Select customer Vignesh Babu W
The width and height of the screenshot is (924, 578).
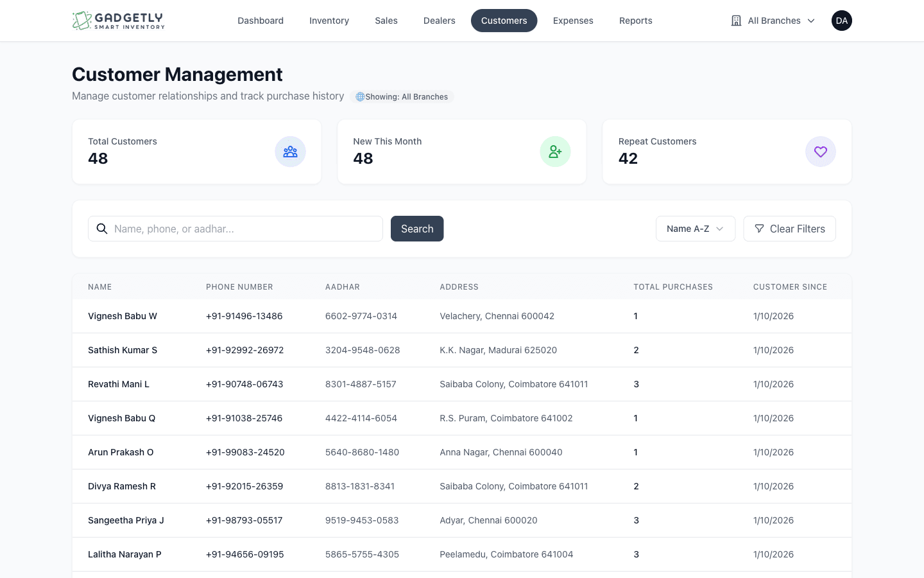pos(123,316)
